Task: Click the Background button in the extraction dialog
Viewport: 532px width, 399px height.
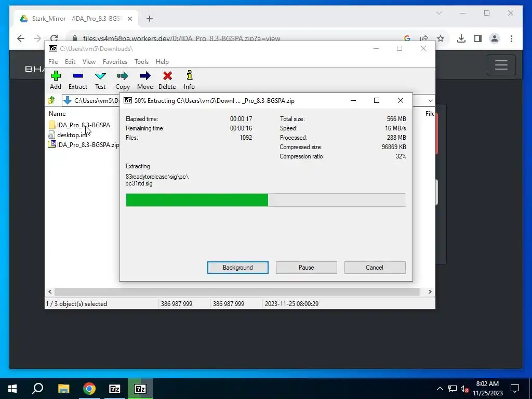Action: (238, 268)
